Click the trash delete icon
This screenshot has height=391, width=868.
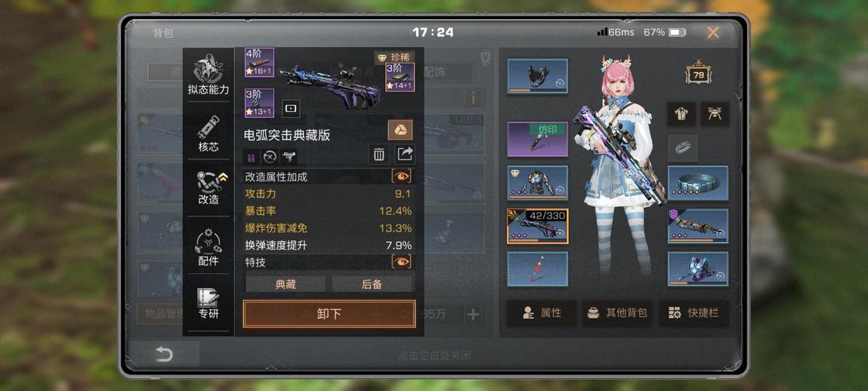click(378, 154)
